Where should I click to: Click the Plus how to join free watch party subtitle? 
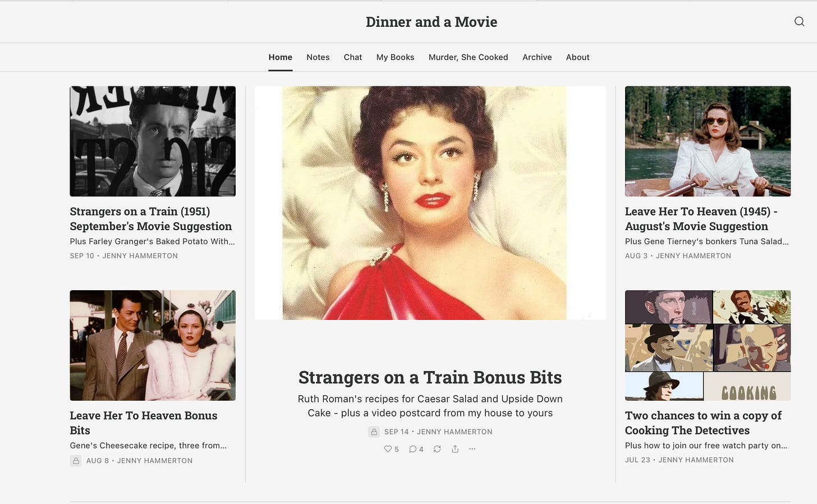click(706, 446)
